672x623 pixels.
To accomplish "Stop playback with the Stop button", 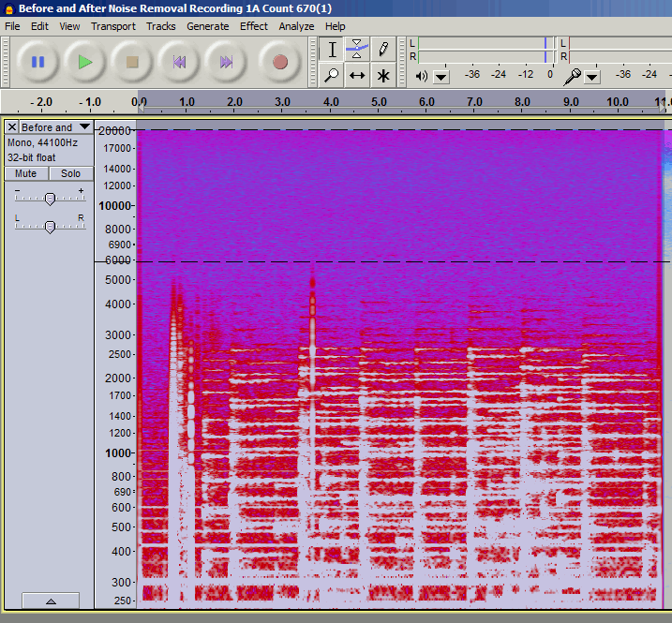I will 132,63.
